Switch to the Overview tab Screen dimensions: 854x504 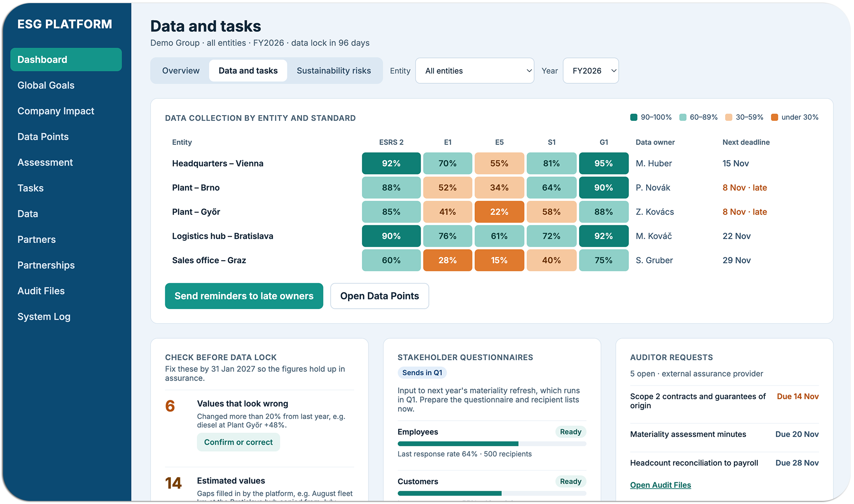tap(181, 71)
